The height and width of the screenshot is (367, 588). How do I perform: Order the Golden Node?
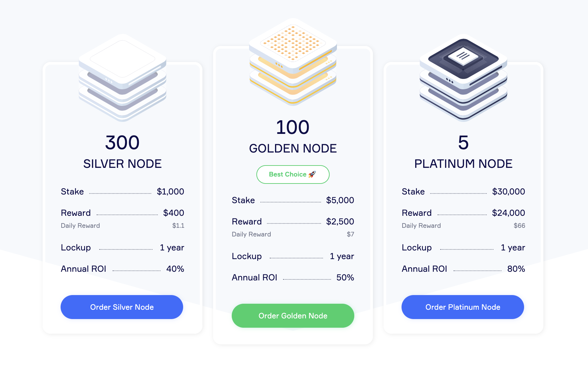[293, 316]
